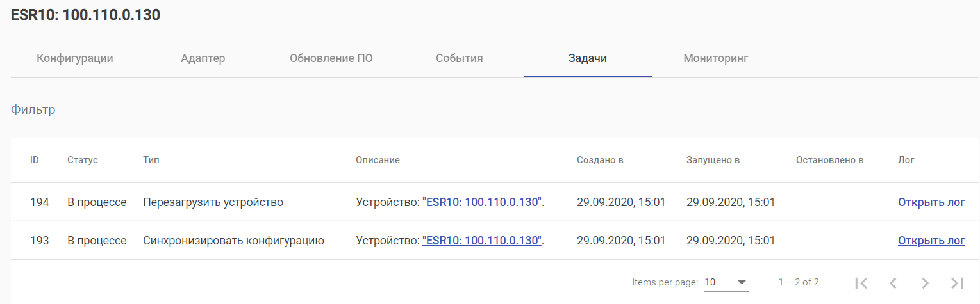This screenshot has width=980, height=304.
Task: Select the Перезагрузить устройство task row
Action: pos(213,203)
